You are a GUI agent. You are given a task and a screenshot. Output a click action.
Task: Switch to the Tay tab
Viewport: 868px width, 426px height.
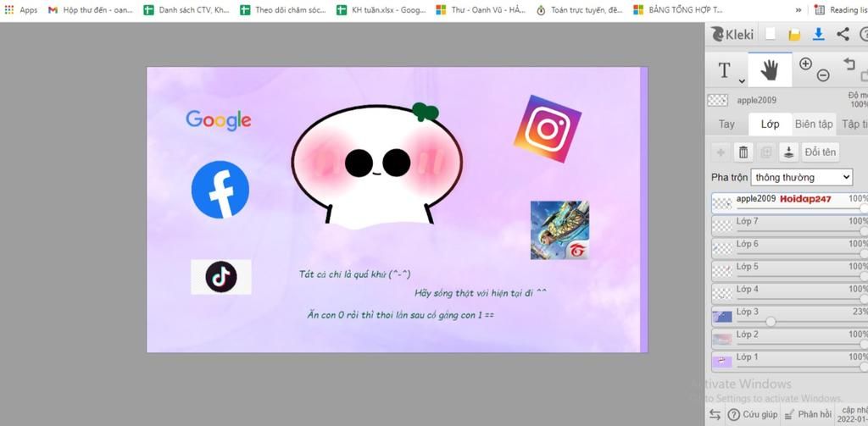click(726, 124)
